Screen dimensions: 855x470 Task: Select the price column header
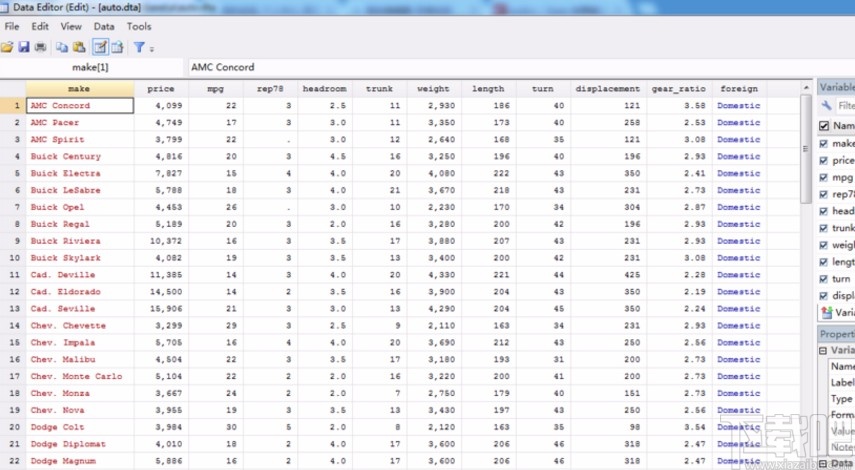(x=161, y=88)
